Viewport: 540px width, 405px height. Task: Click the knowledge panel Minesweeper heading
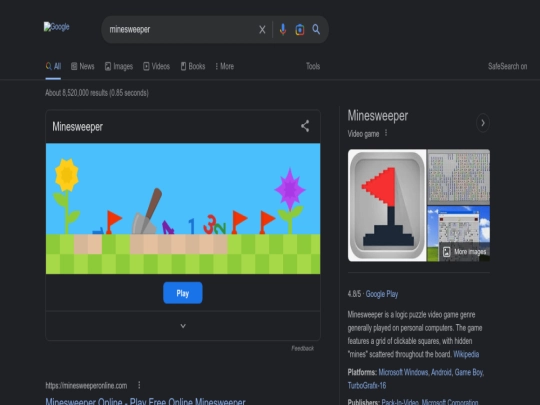click(377, 116)
